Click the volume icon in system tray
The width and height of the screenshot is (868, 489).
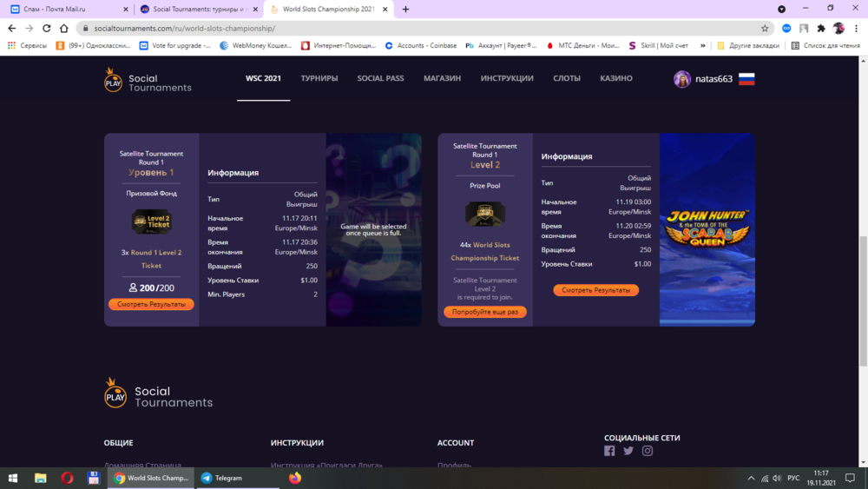pyautogui.click(x=777, y=478)
